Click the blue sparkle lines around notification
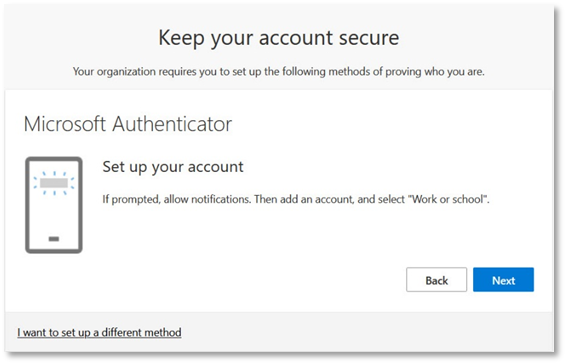 coord(54,183)
